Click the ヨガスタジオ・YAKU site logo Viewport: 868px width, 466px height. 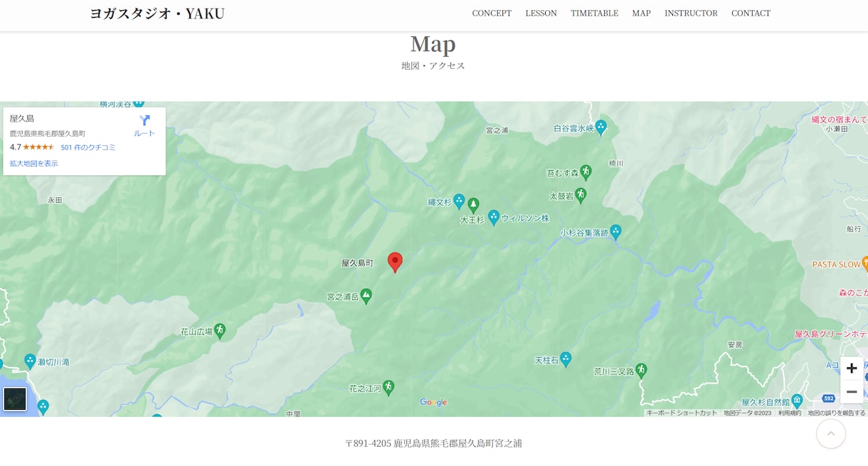[157, 14]
